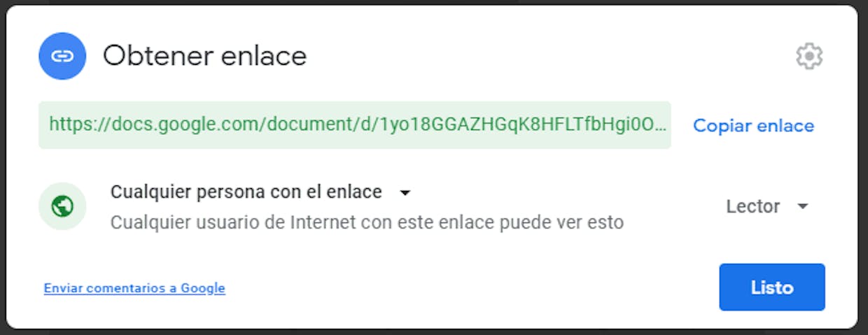Screen dimensions: 868x335
Task: Open Enviar comentarios a Google link
Action: point(134,288)
